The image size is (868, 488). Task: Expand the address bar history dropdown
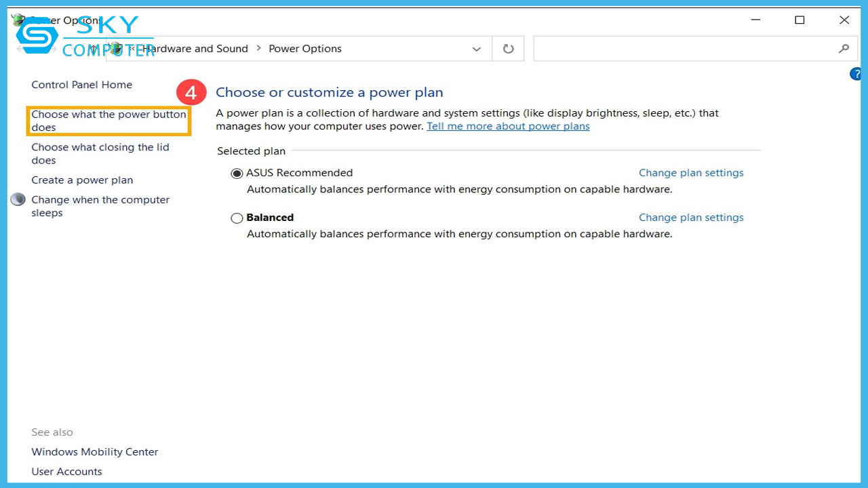477,49
